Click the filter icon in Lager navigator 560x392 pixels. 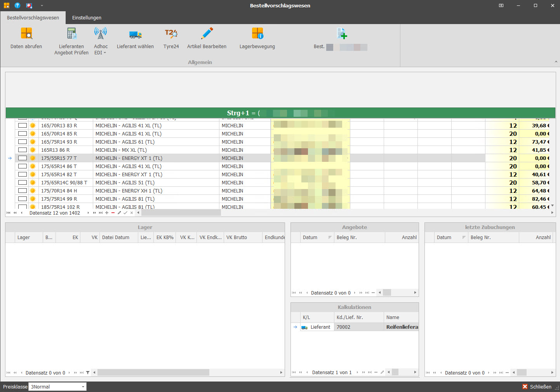[x=88, y=373]
